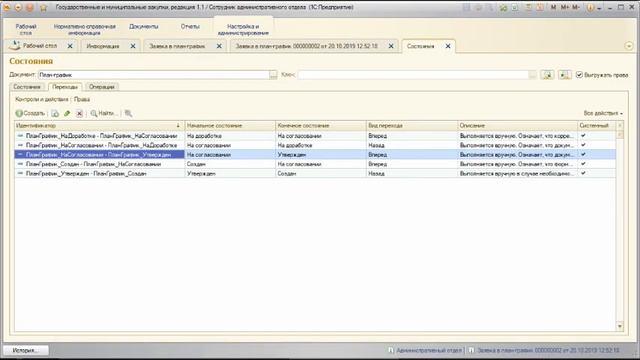This screenshot has width=640, height=360.
Task: Click the sort arrow in the Идентификатор header
Action: (x=178, y=126)
